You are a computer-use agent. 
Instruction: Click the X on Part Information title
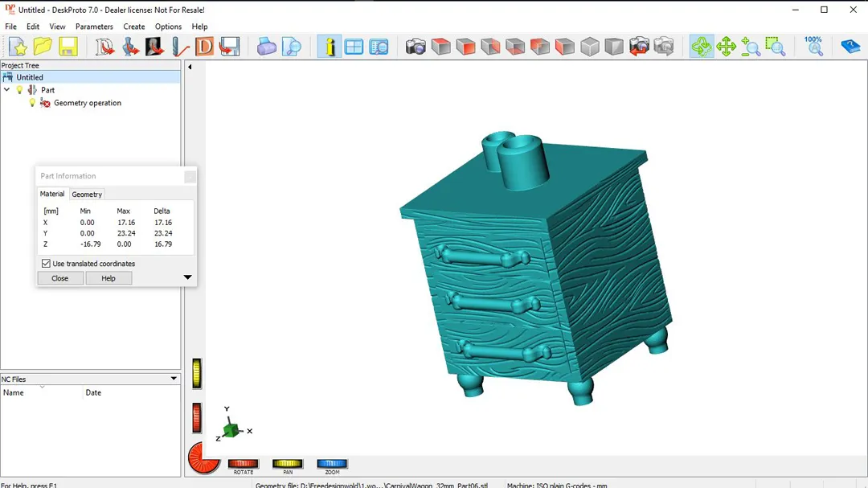(190, 177)
